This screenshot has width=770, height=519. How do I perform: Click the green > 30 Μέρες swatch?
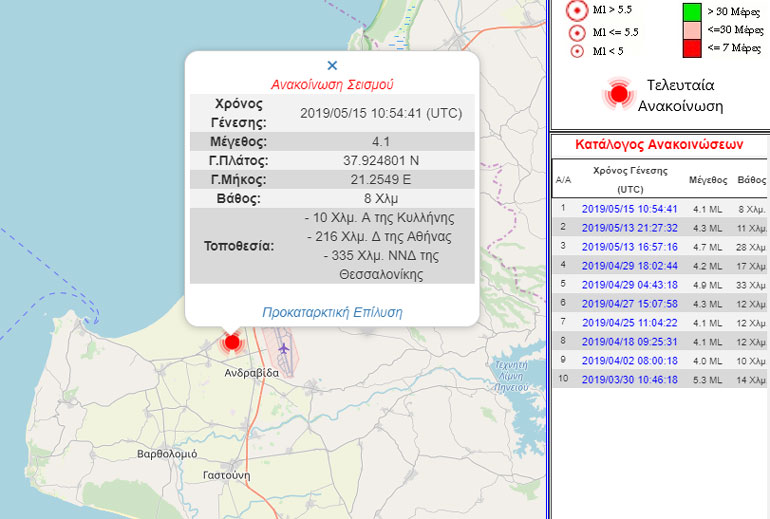coord(692,11)
